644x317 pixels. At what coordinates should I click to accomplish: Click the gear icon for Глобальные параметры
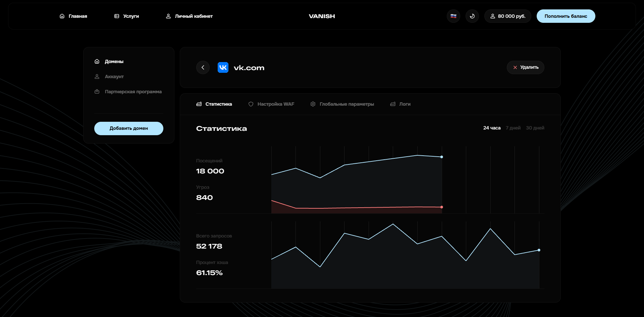(x=313, y=104)
